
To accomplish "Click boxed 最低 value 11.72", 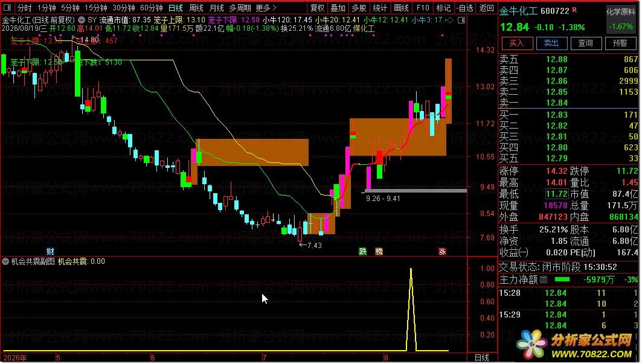I will tap(556, 194).
